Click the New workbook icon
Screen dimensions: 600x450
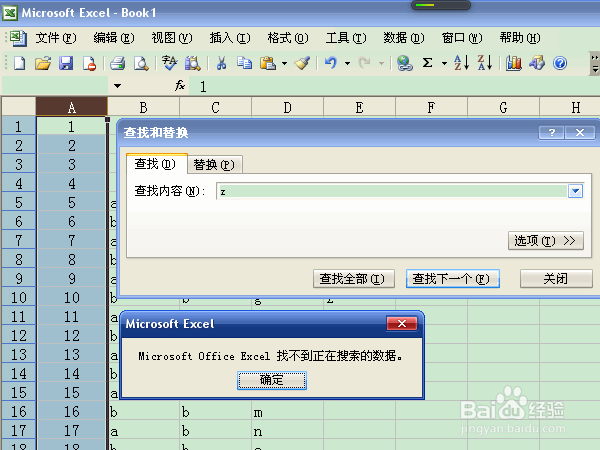point(20,63)
